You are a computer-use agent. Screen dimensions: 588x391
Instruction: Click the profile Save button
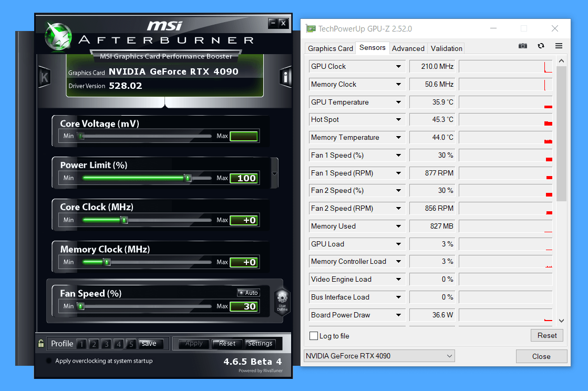click(x=151, y=344)
